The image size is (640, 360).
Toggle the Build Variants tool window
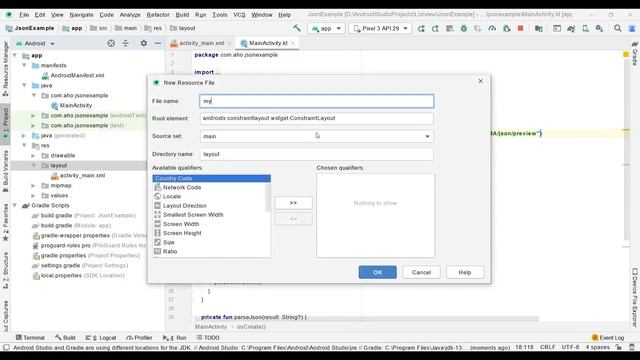click(x=5, y=171)
